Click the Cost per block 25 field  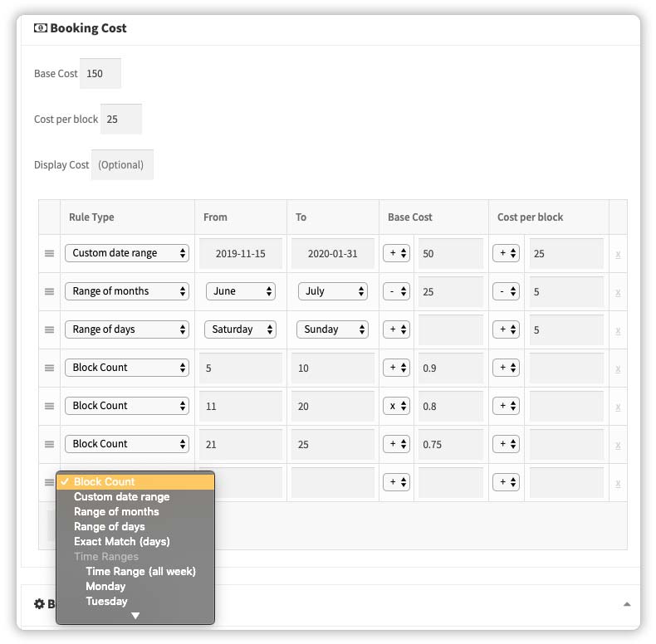pos(121,119)
